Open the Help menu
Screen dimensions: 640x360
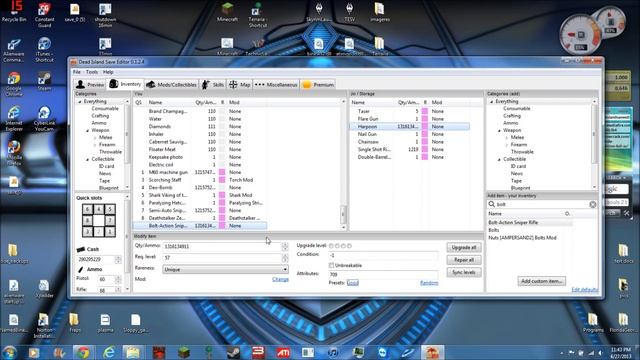pos(108,72)
